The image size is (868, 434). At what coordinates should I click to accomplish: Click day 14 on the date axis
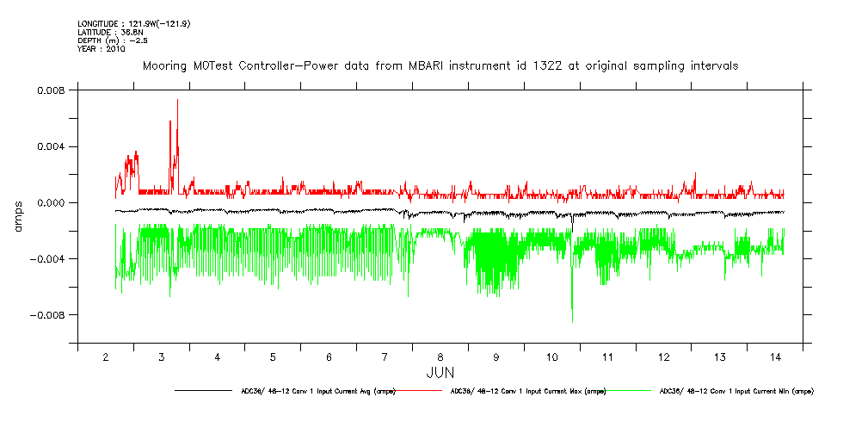[775, 356]
